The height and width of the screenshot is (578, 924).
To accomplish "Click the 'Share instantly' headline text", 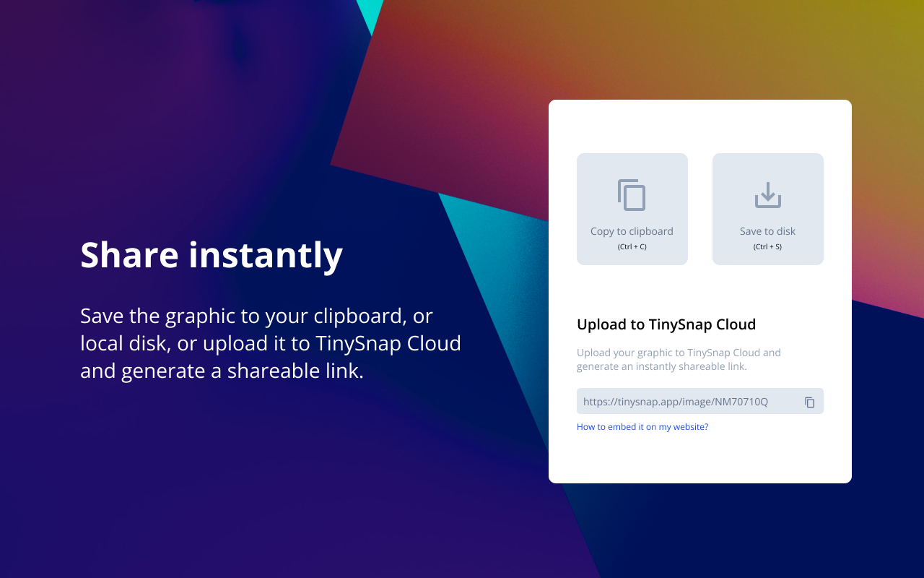I will click(212, 255).
